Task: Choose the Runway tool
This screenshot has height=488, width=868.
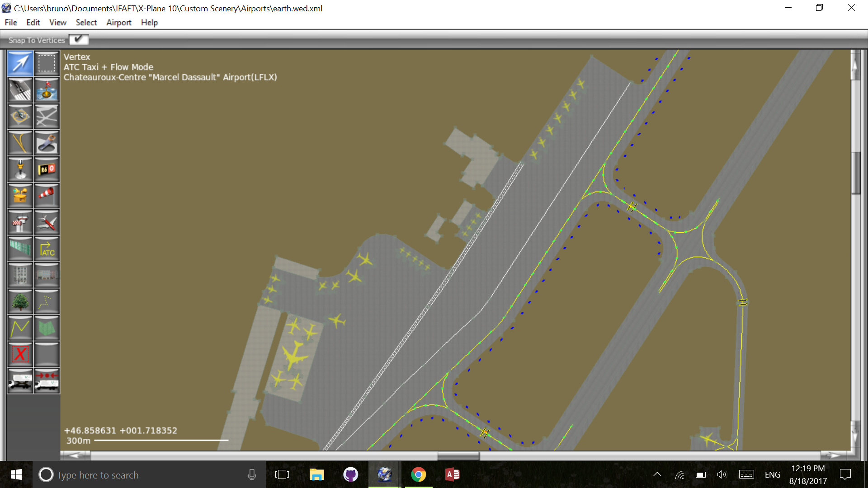Action: (20, 90)
